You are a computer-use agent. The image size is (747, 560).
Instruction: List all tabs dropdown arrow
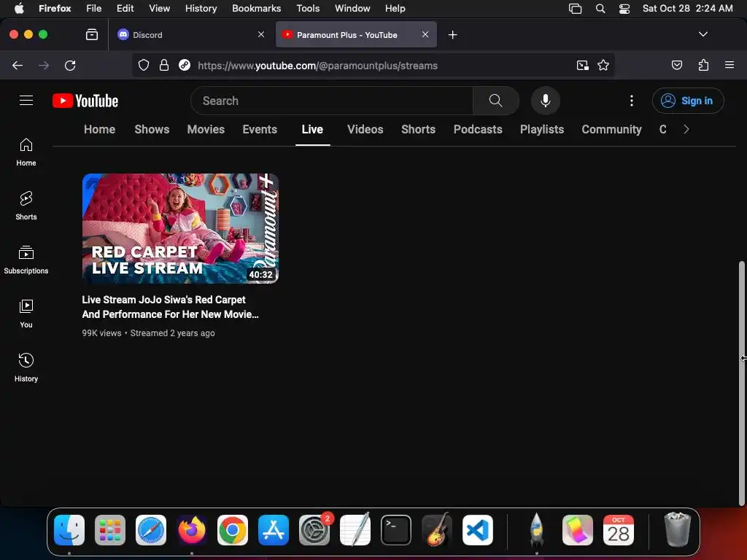click(703, 34)
